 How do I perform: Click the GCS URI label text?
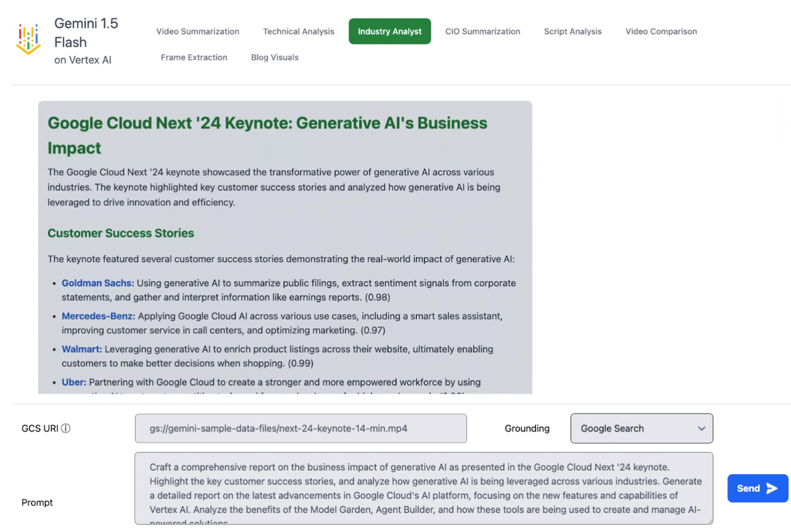click(x=40, y=428)
